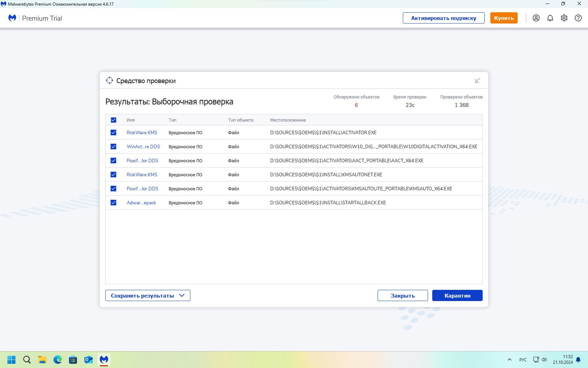Sort results by the Имя column
588x368 pixels.
(131, 120)
